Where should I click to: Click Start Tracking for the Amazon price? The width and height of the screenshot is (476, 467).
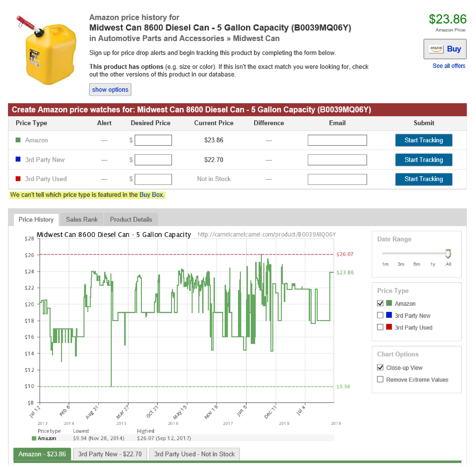point(424,140)
